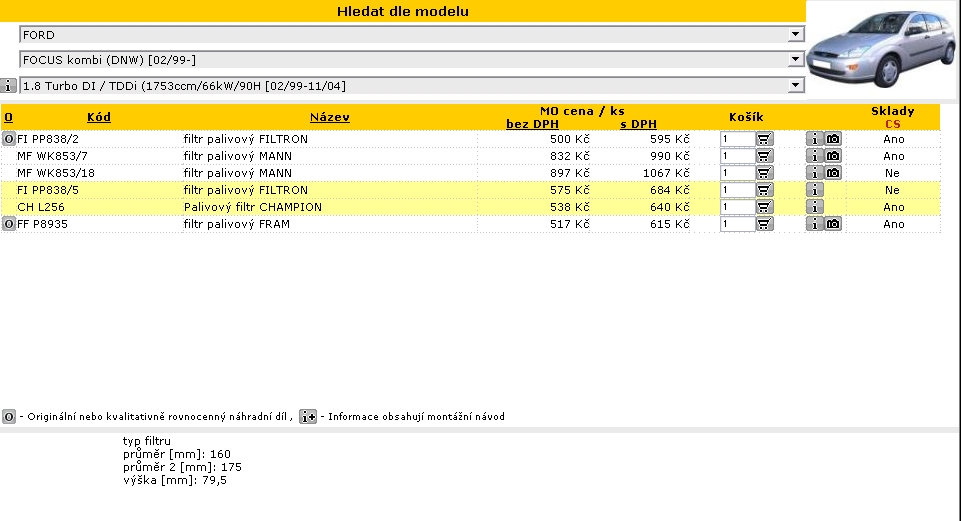
Task: Sort by 'bez DPH' price header
Action: coord(532,124)
